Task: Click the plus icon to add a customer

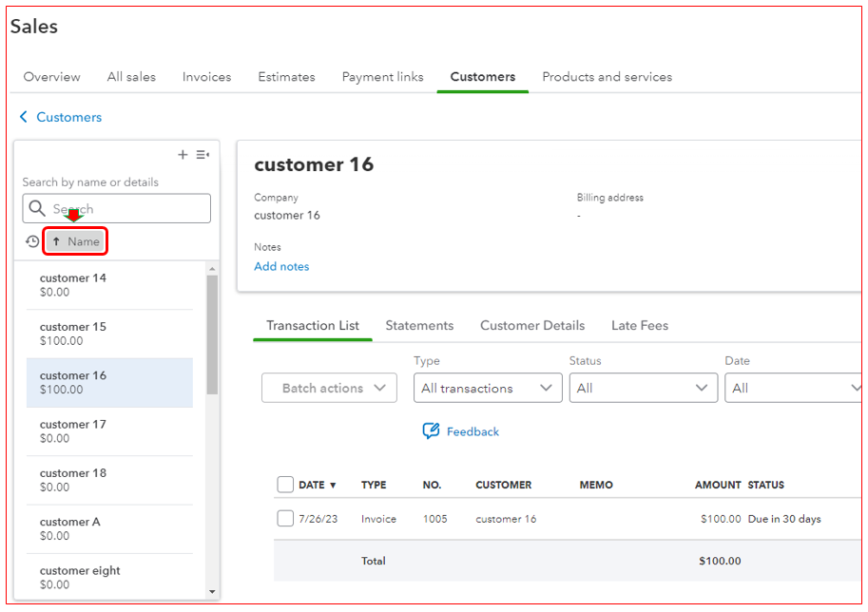Action: pos(183,154)
